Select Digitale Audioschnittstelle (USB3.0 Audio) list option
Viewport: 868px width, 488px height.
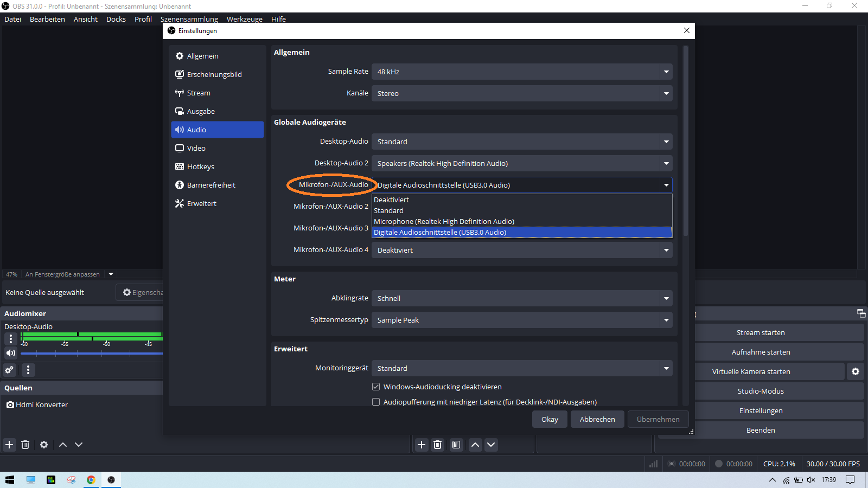(522, 232)
